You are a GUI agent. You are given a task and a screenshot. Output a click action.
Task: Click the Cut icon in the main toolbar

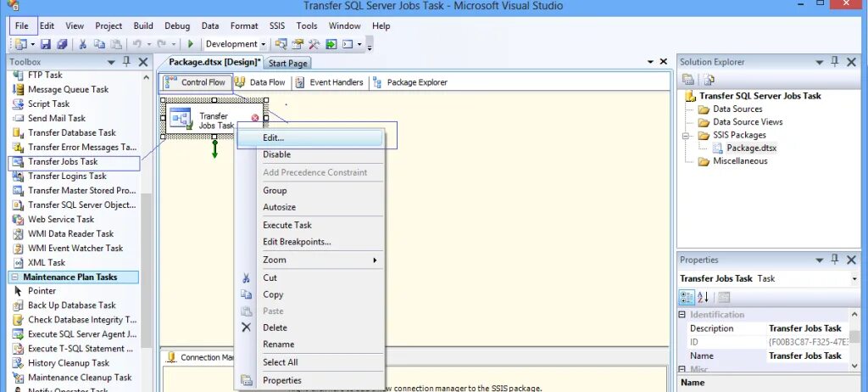click(83, 44)
